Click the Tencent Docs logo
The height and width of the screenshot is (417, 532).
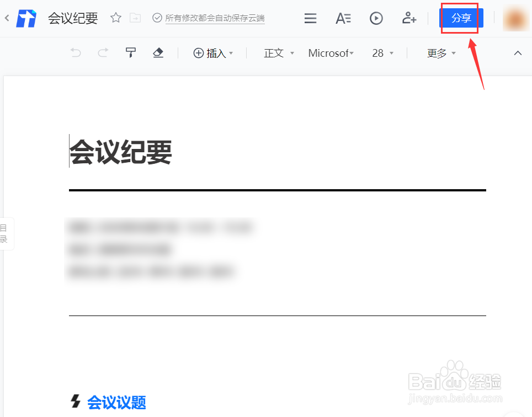coord(26,18)
